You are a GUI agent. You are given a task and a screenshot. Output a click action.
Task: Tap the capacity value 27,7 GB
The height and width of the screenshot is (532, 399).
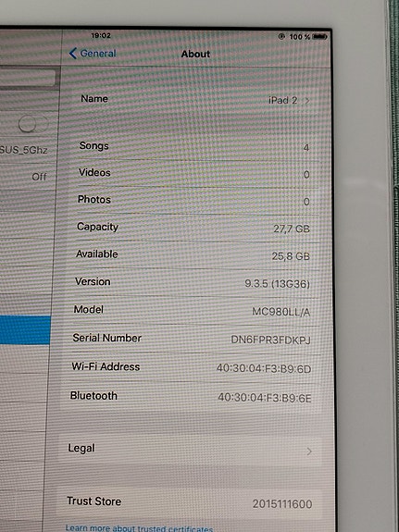(292, 229)
